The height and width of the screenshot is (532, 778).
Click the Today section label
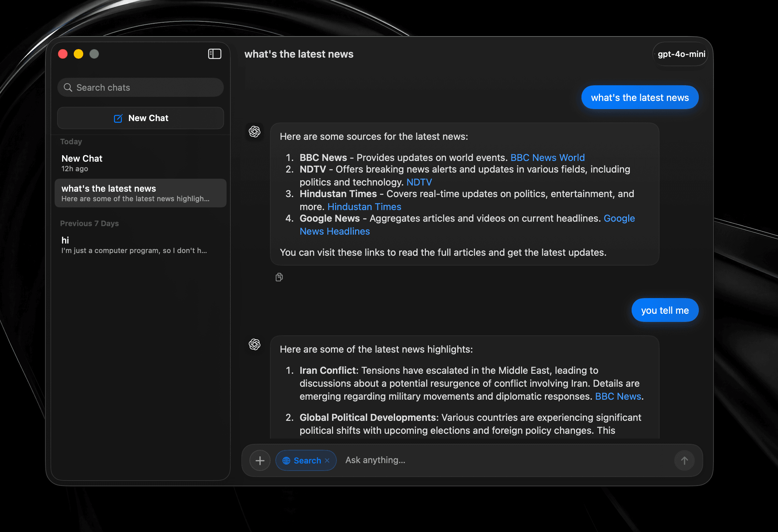tap(71, 142)
